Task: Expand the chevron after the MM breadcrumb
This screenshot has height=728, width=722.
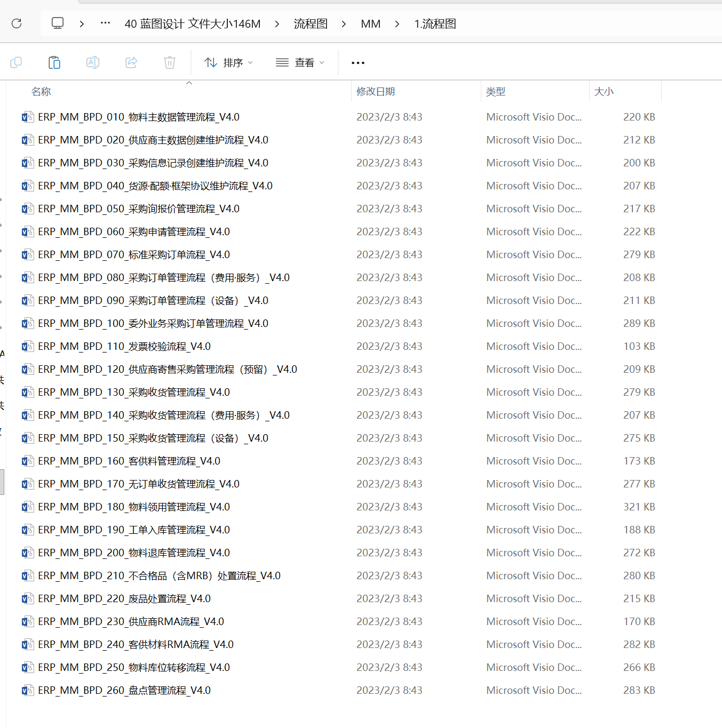Action: click(397, 24)
